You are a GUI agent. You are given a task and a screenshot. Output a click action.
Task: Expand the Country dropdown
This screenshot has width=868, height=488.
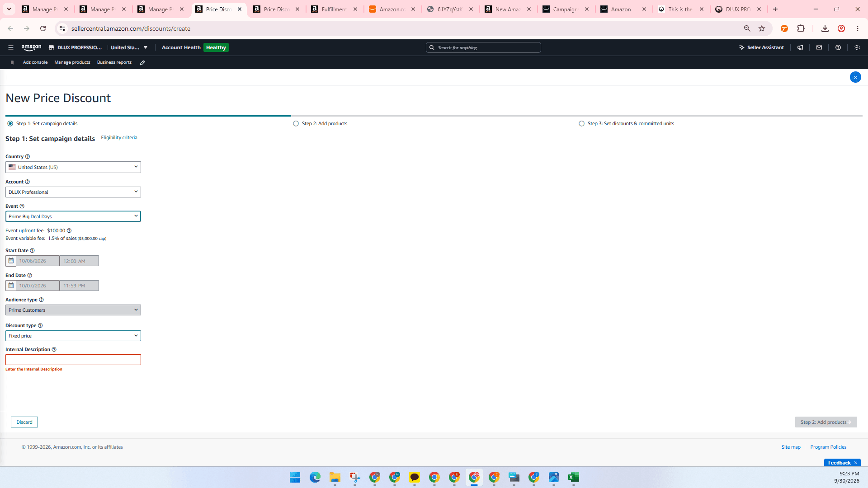pyautogui.click(x=73, y=167)
